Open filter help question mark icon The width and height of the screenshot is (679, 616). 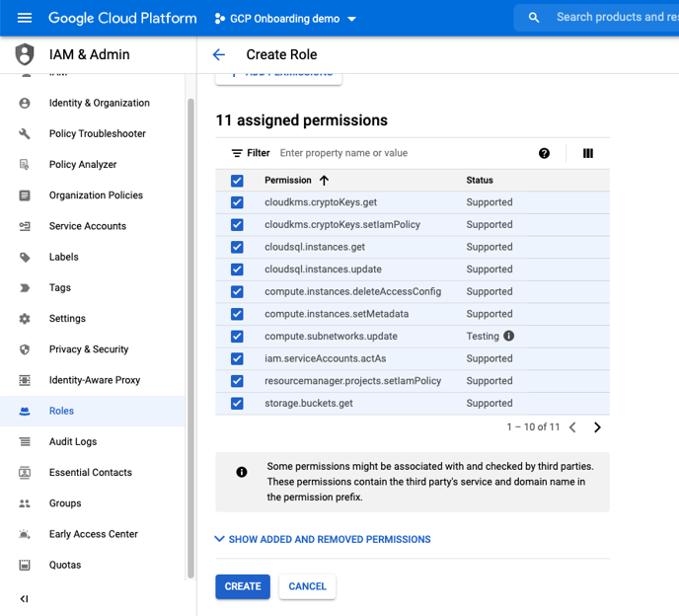coord(544,153)
